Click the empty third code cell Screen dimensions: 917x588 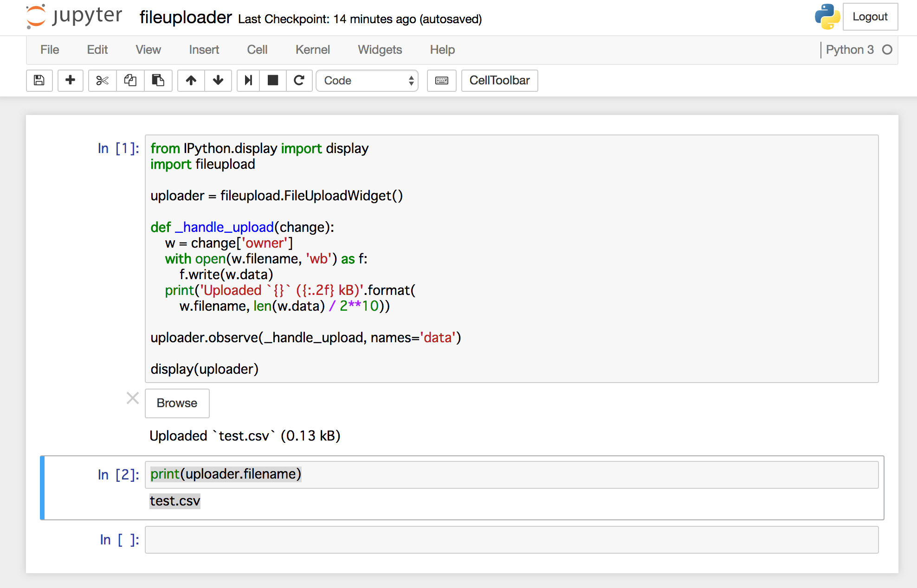(512, 540)
